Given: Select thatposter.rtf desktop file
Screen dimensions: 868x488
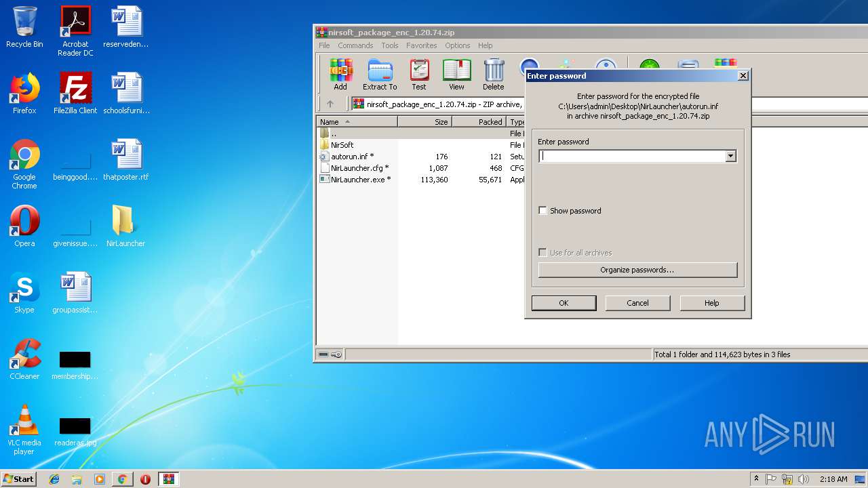Looking at the screenshot, I should 126,160.
